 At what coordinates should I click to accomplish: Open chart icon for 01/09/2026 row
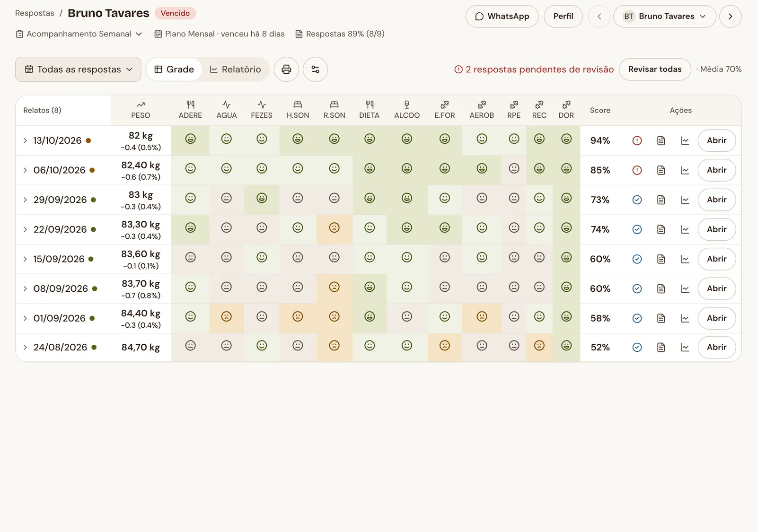[685, 318]
